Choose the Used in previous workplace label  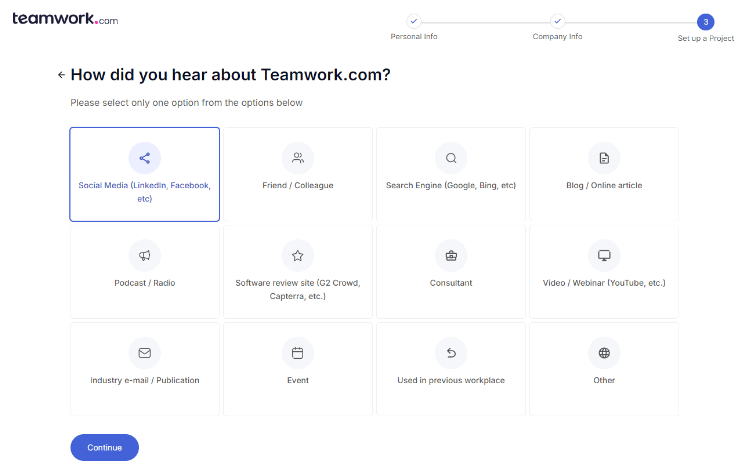451,380
